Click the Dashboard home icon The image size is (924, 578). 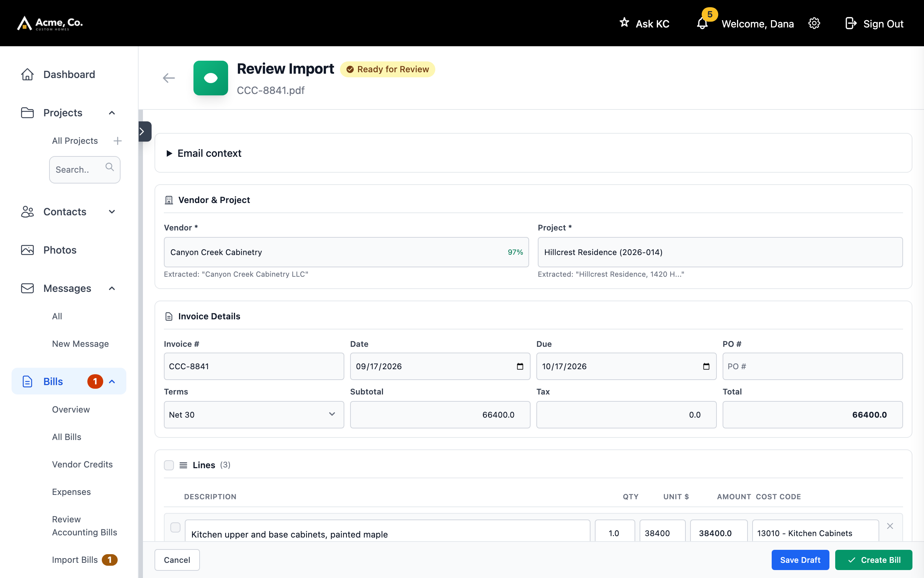(27, 74)
